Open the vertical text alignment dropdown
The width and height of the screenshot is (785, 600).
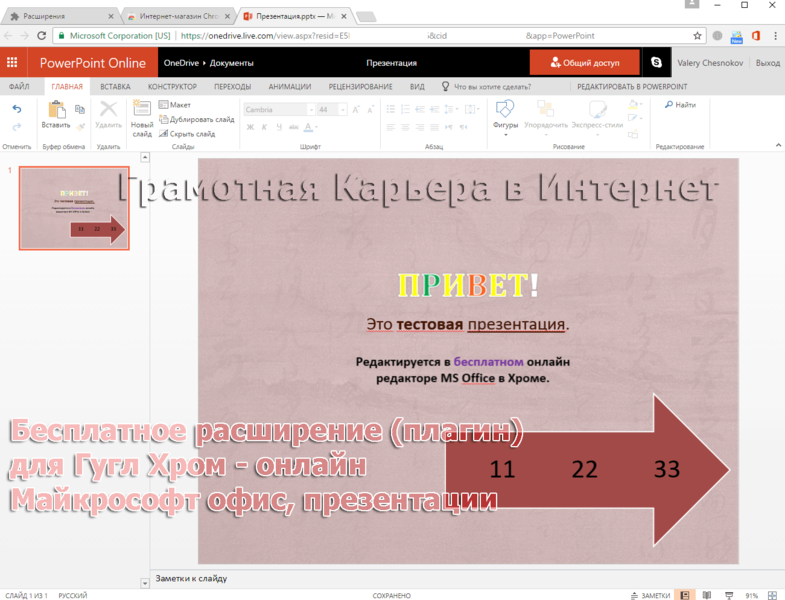472,109
